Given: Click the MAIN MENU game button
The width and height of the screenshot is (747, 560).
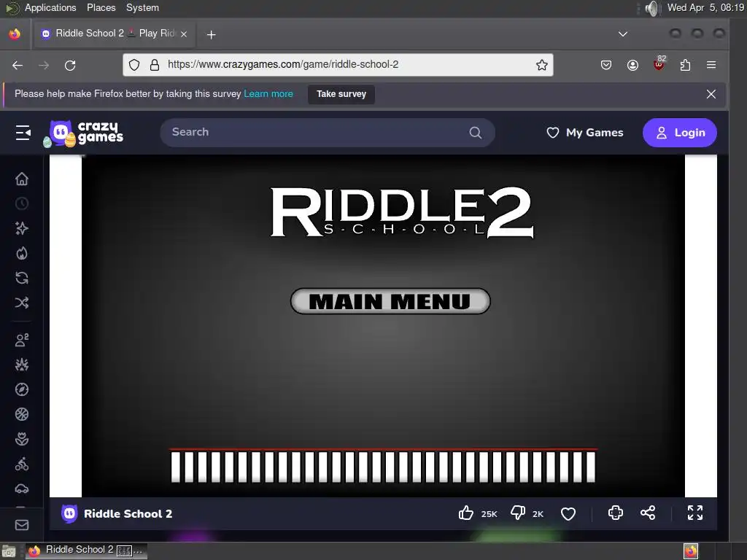Looking at the screenshot, I should [390, 301].
